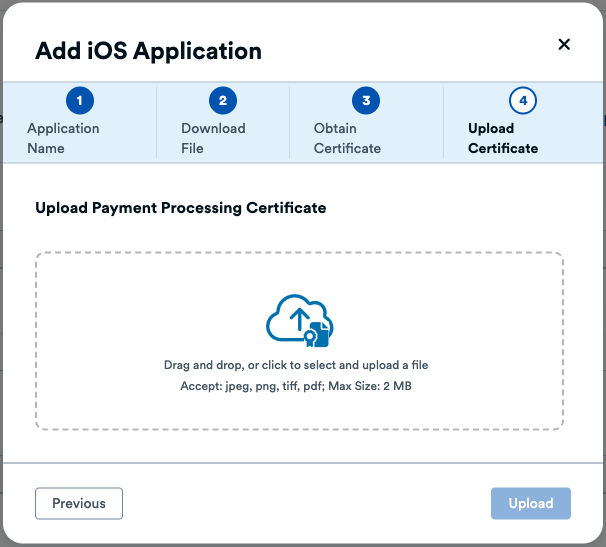Click the 'Upload Payment Processing Certificate' heading
The height and width of the screenshot is (547, 606).
[181, 208]
